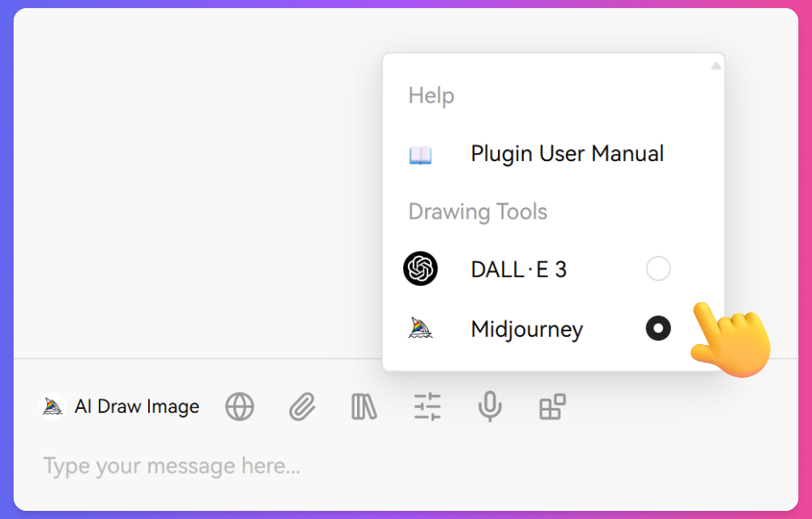Click the sailboat icon in the Midjourney row

420,329
